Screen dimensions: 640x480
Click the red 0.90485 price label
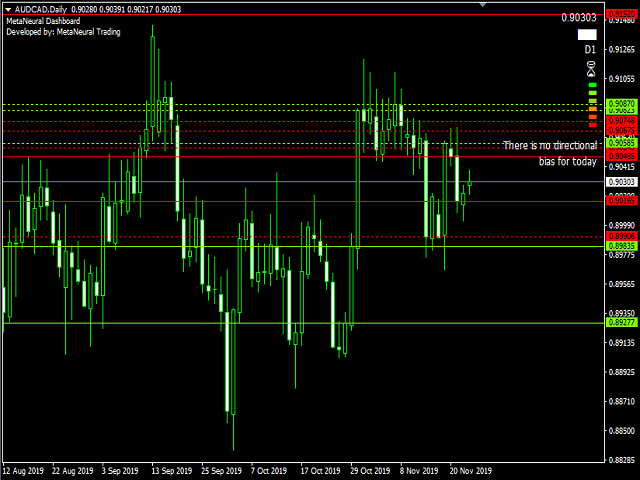tap(622, 156)
